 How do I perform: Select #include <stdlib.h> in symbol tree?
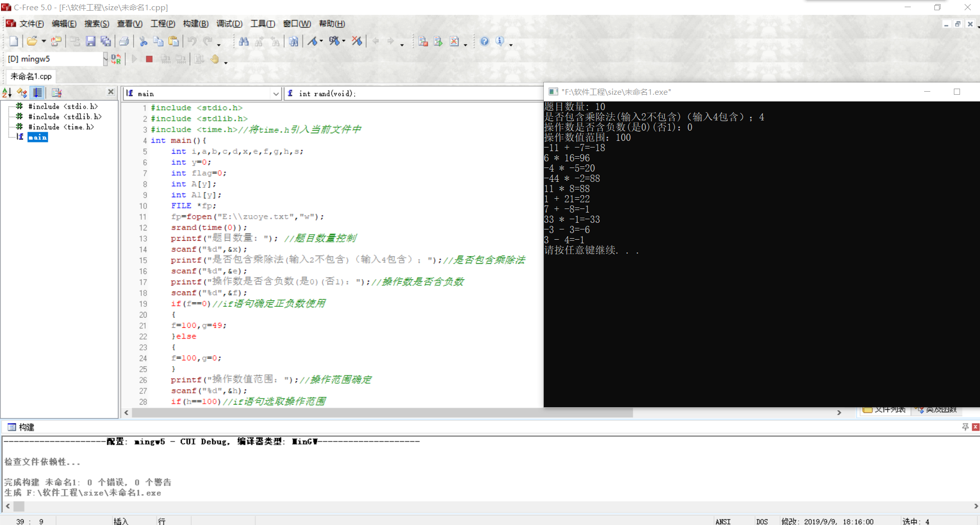point(65,117)
